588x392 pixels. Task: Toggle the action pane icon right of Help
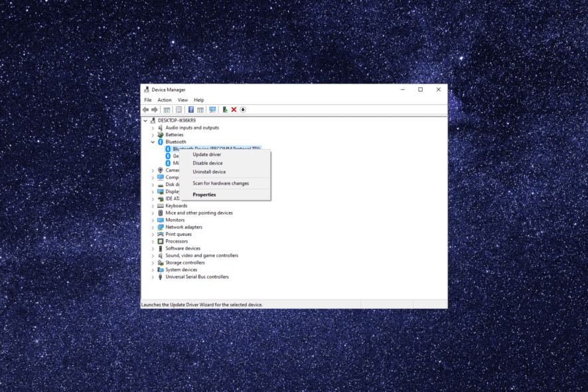click(x=200, y=110)
